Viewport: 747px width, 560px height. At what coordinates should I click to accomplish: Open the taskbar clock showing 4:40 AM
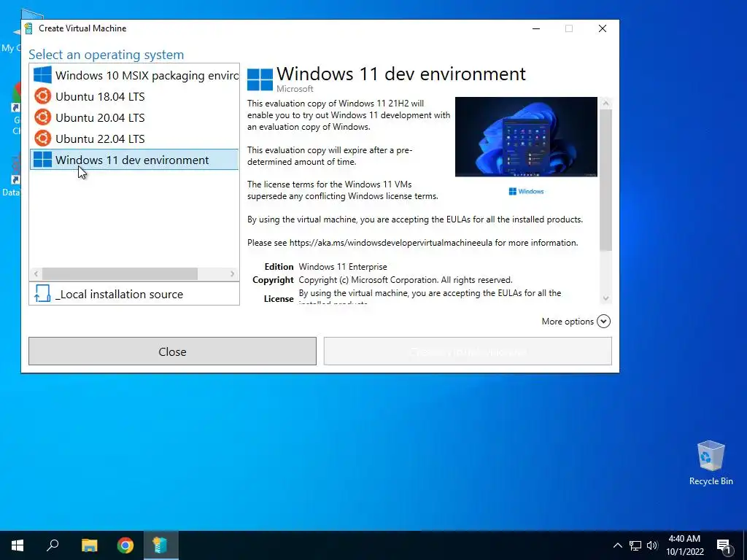684,545
